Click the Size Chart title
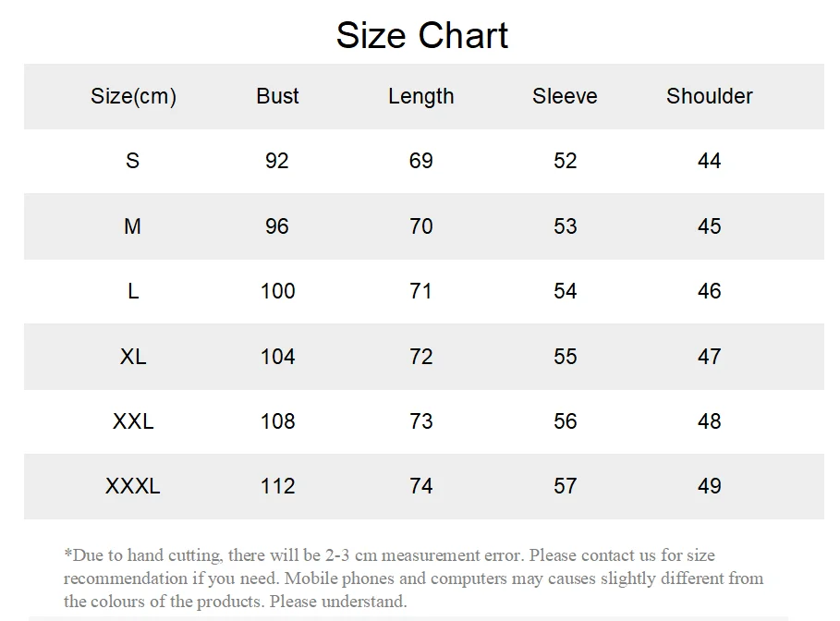This screenshot has width=840, height=621. coord(421,35)
